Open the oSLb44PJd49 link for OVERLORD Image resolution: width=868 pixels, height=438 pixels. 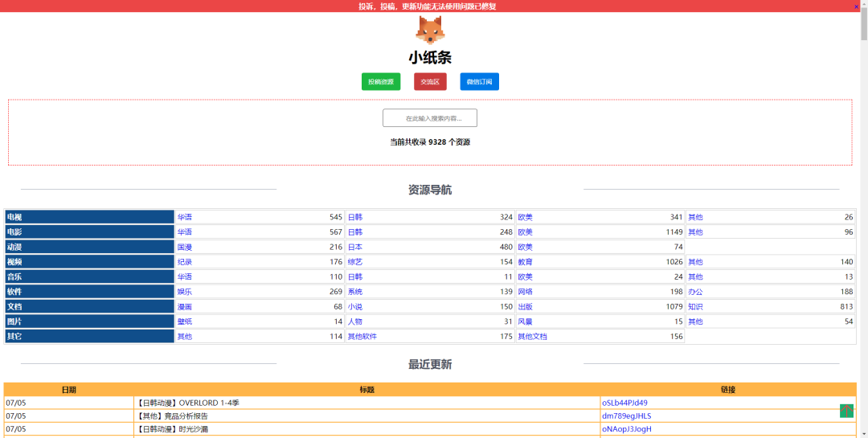(624, 403)
